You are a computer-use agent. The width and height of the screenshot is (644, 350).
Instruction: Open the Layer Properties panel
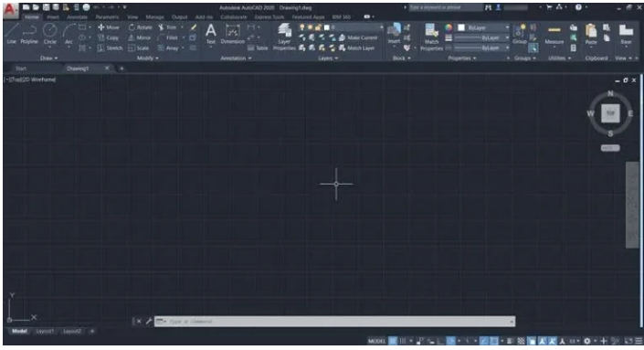coord(284,37)
